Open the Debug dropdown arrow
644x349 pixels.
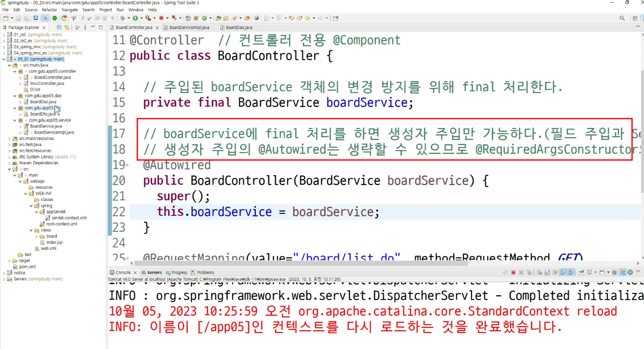pos(129,18)
